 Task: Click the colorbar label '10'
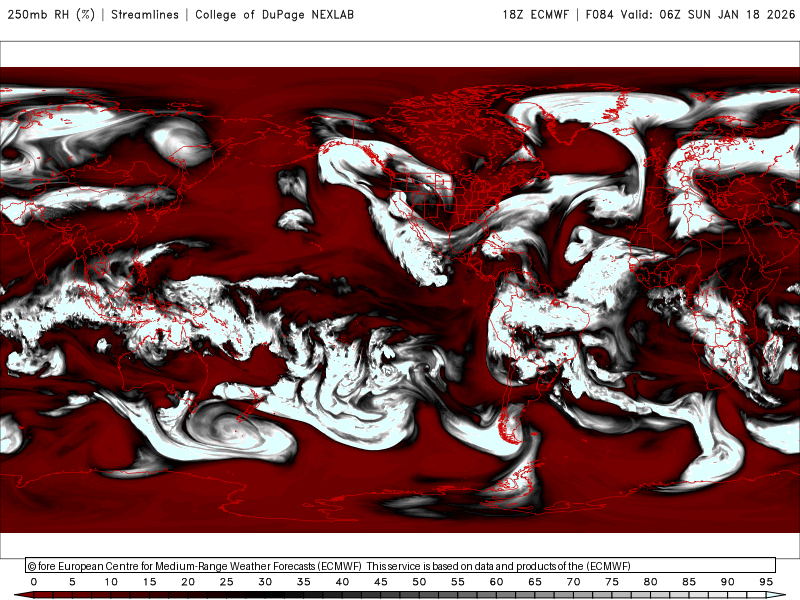(x=111, y=582)
